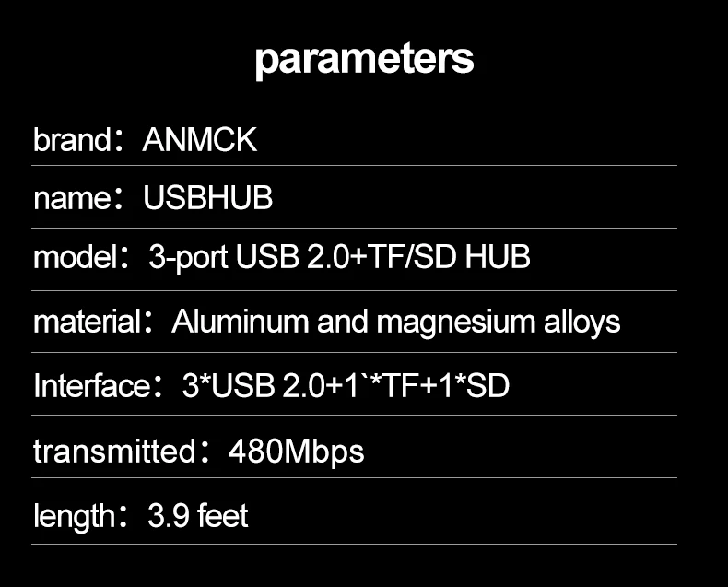Click the "Interface" label

pyautogui.click(x=91, y=385)
